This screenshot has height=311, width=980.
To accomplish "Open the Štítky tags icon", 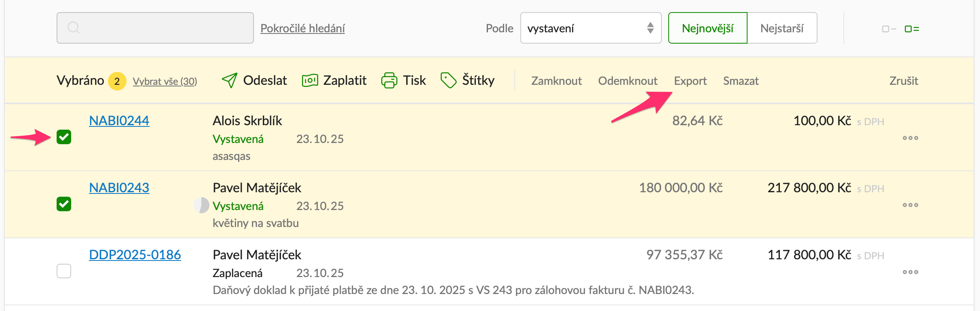I will click(x=449, y=80).
